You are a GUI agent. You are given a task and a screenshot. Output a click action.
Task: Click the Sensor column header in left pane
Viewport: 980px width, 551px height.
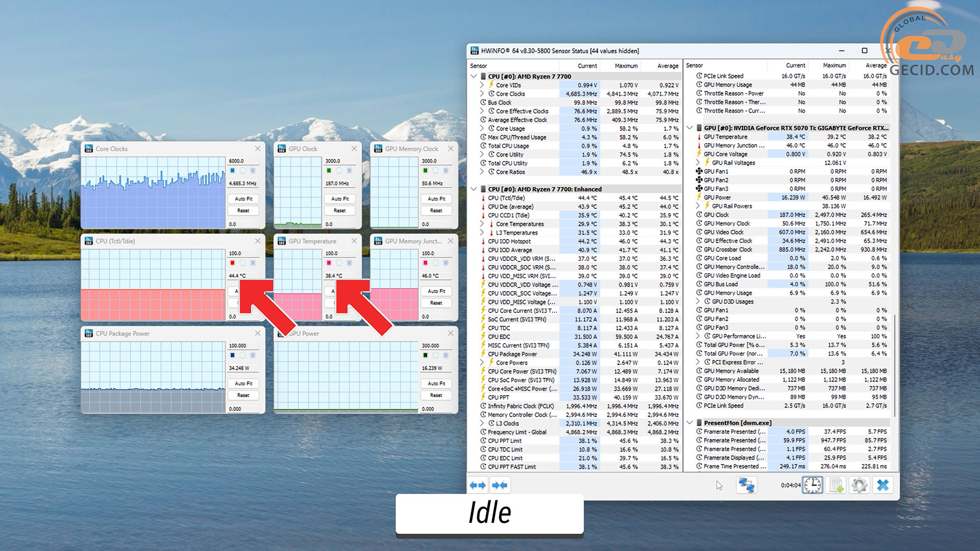[x=513, y=66]
